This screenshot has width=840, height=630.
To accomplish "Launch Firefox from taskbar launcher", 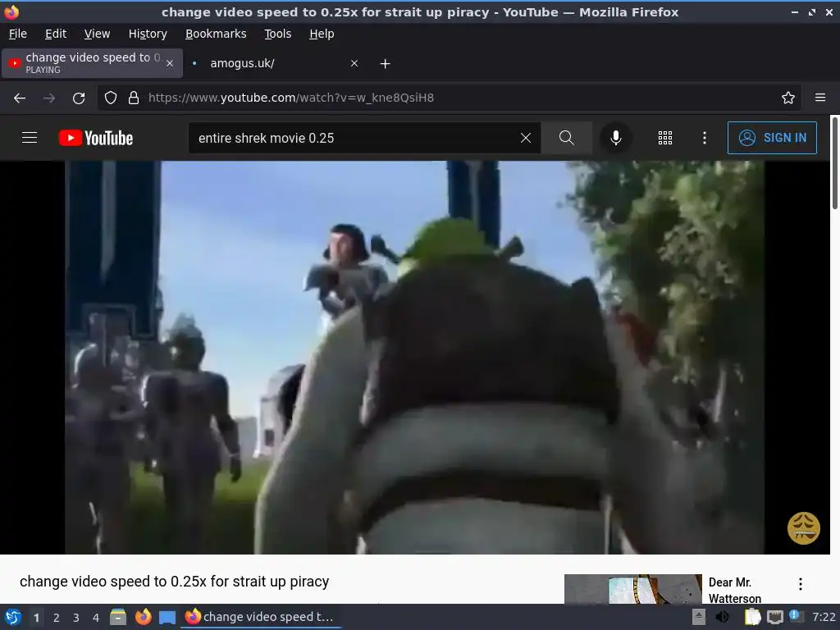I will pyautogui.click(x=143, y=617).
